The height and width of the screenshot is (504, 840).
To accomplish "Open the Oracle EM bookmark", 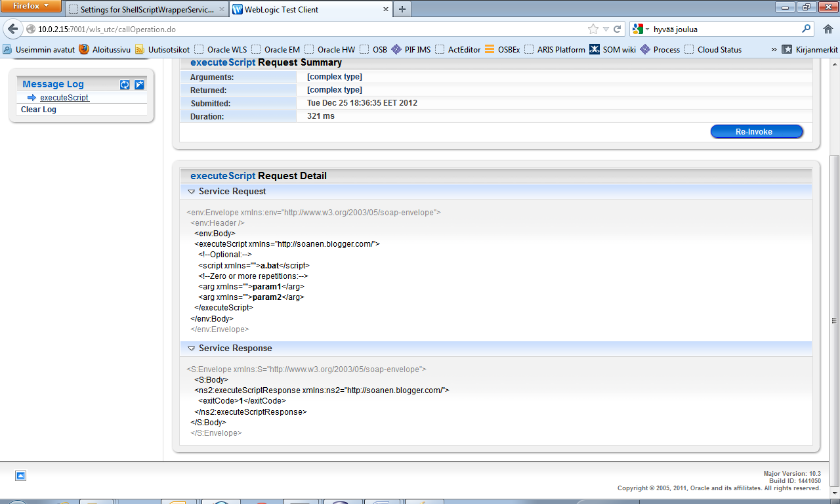I will click(276, 49).
